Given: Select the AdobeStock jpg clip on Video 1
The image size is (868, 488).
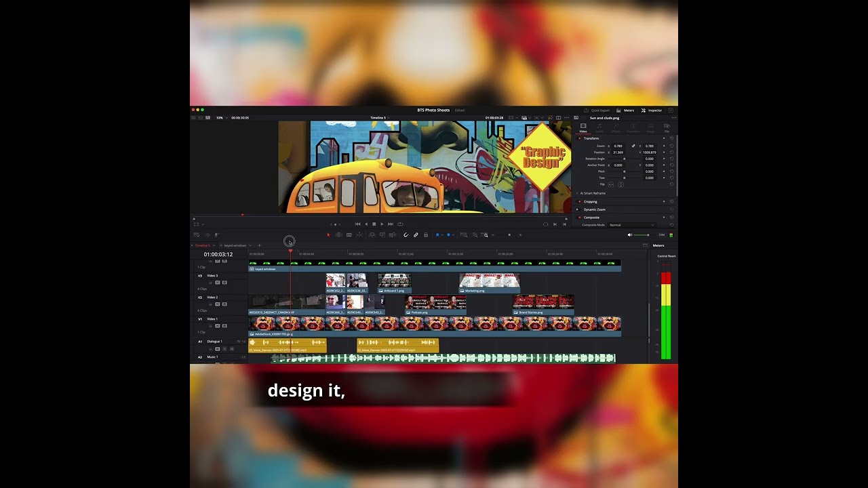Looking at the screenshot, I should point(435,327).
